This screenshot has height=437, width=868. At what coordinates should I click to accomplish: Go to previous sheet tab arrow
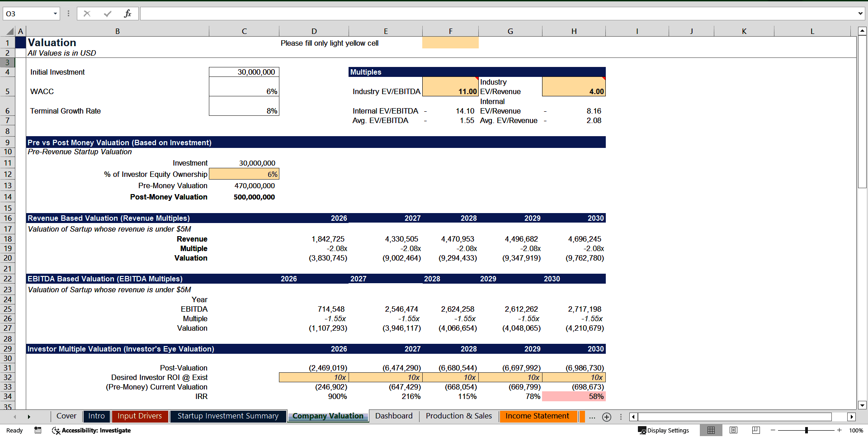(15, 417)
